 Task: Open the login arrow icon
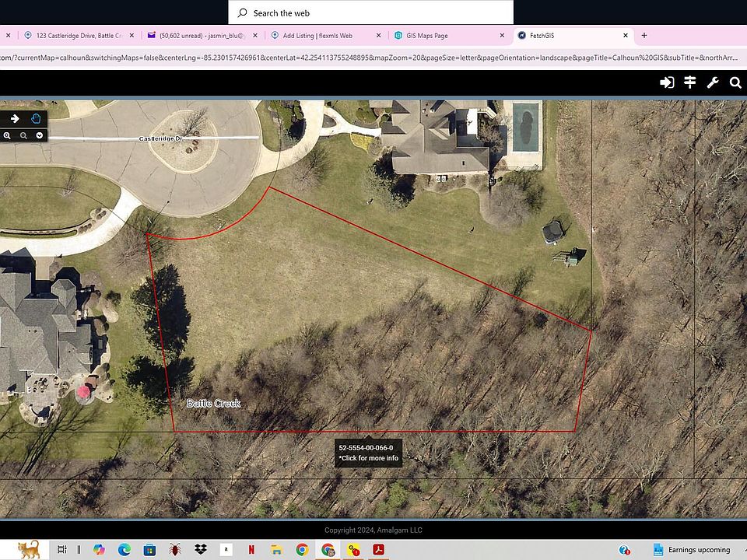(x=667, y=83)
